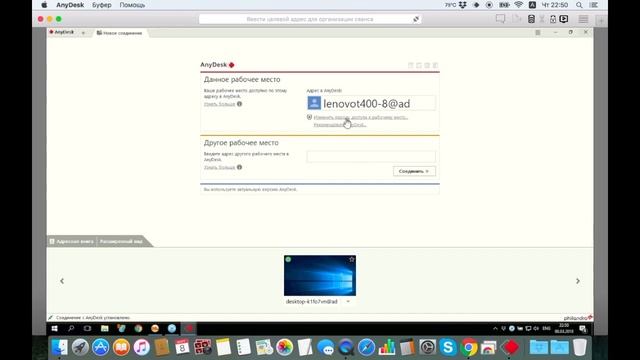Open the desktop-k1fo7vm@ad session thumbnail
The image size is (640, 360).
[320, 276]
